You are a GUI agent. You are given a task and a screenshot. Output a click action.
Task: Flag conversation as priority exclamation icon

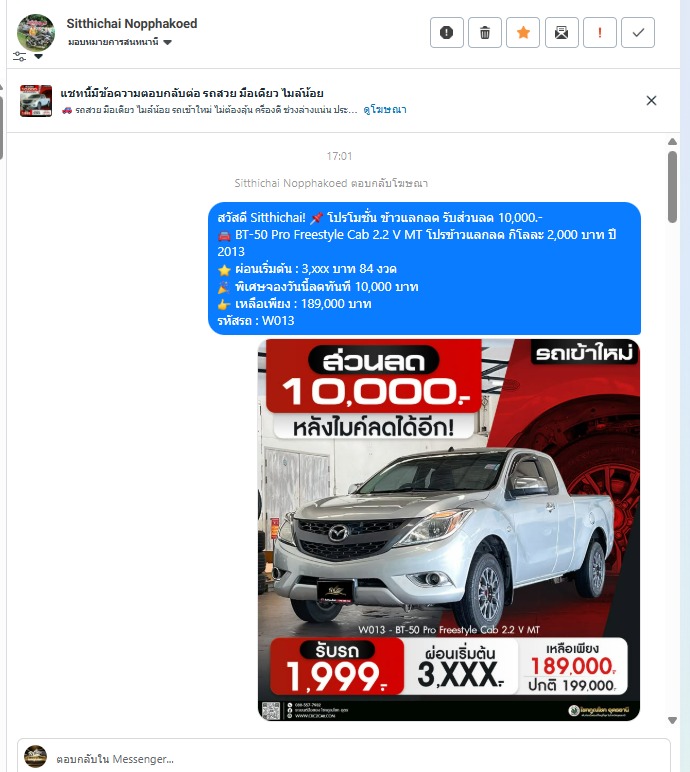[599, 32]
